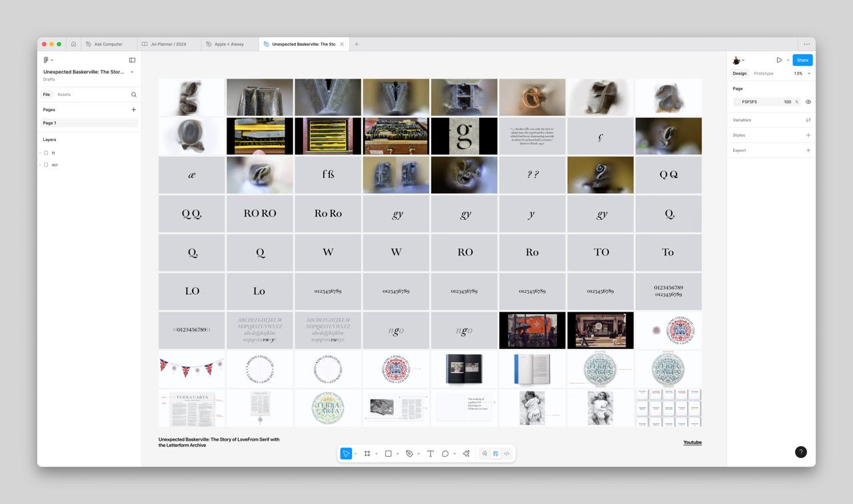This screenshot has height=504, width=853.
Task: Switch to the Prototype tab
Action: (763, 73)
